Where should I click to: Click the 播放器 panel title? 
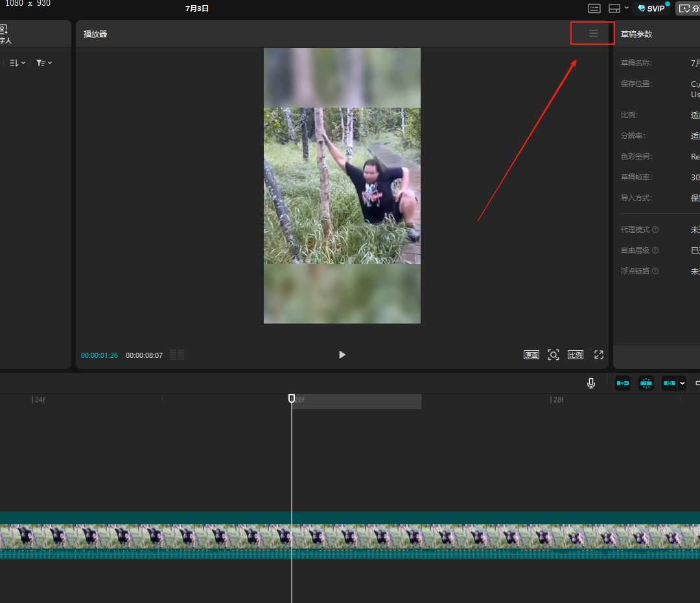[x=95, y=34]
